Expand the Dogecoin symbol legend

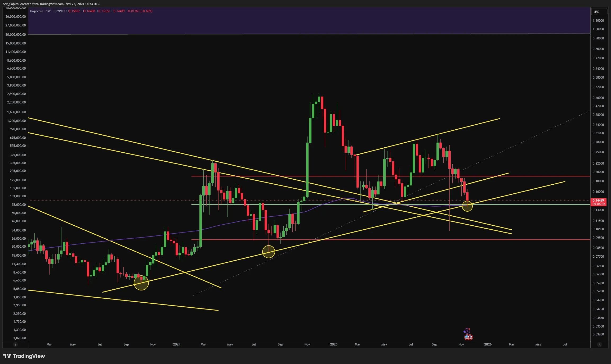click(37, 11)
